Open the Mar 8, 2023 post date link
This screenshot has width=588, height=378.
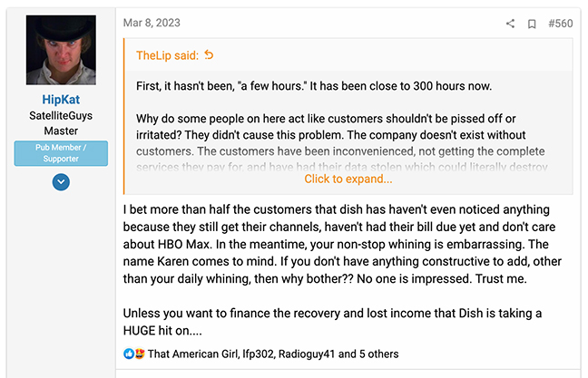(153, 24)
